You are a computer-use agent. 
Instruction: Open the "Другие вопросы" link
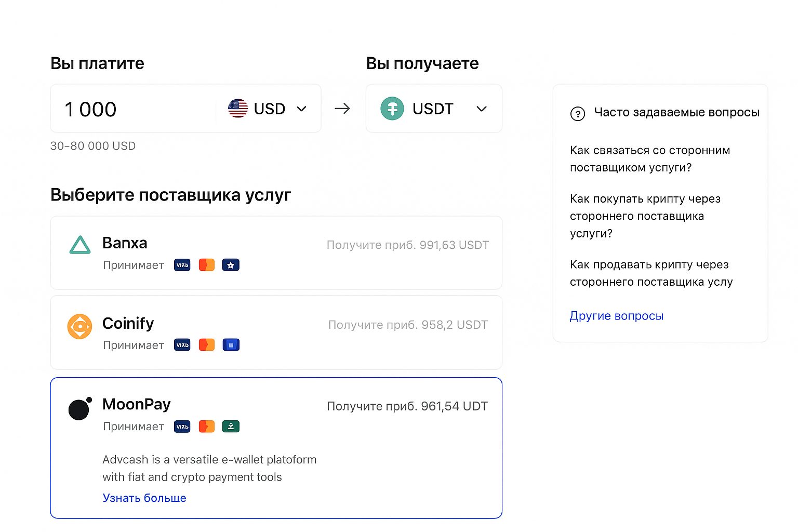(x=616, y=316)
